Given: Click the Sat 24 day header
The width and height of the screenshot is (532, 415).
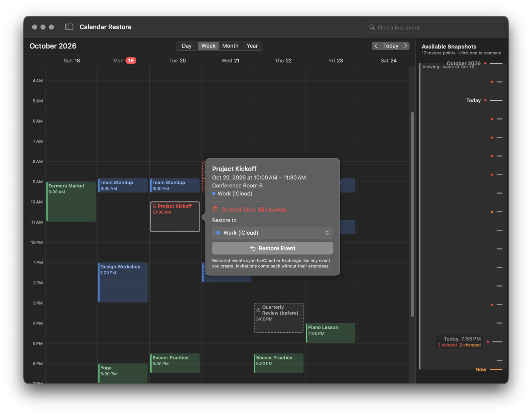Looking at the screenshot, I should [x=388, y=61].
